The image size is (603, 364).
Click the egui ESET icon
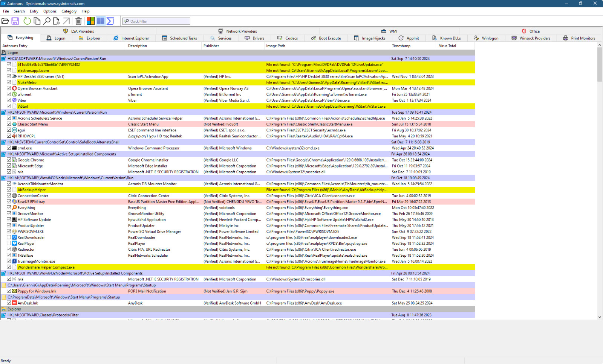[x=14, y=130]
